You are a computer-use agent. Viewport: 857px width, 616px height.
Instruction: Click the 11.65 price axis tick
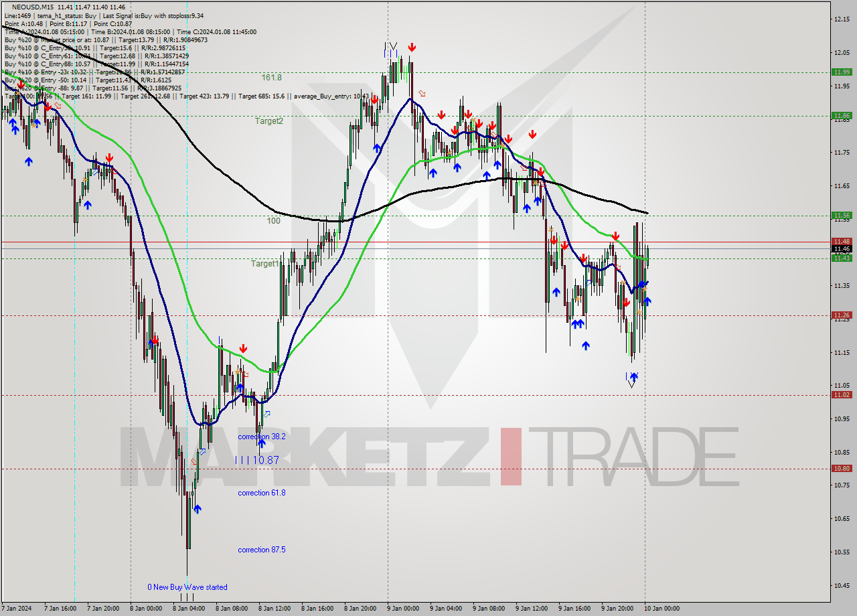click(842, 185)
